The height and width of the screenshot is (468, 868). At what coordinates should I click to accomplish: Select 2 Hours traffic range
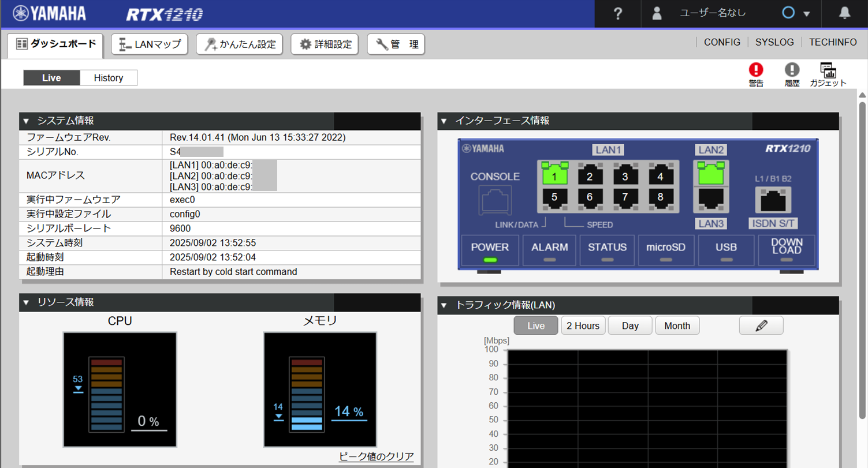tap(583, 325)
